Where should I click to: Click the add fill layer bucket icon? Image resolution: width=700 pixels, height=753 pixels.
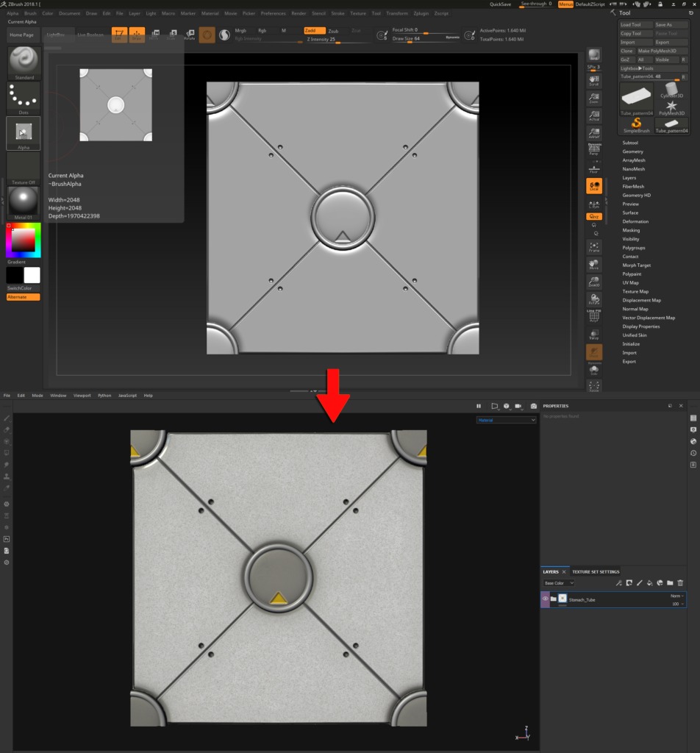pyautogui.click(x=649, y=583)
